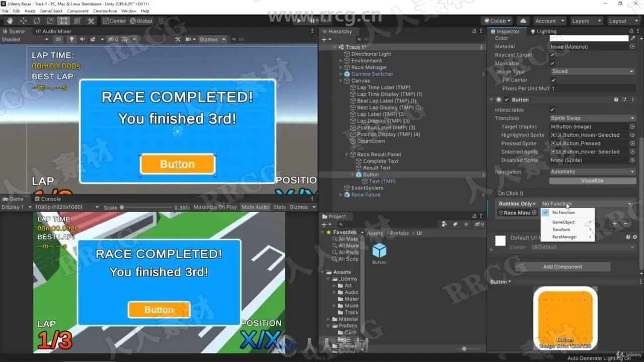
Task: Click the Hierarchy add plus icon
Action: coord(325,39)
